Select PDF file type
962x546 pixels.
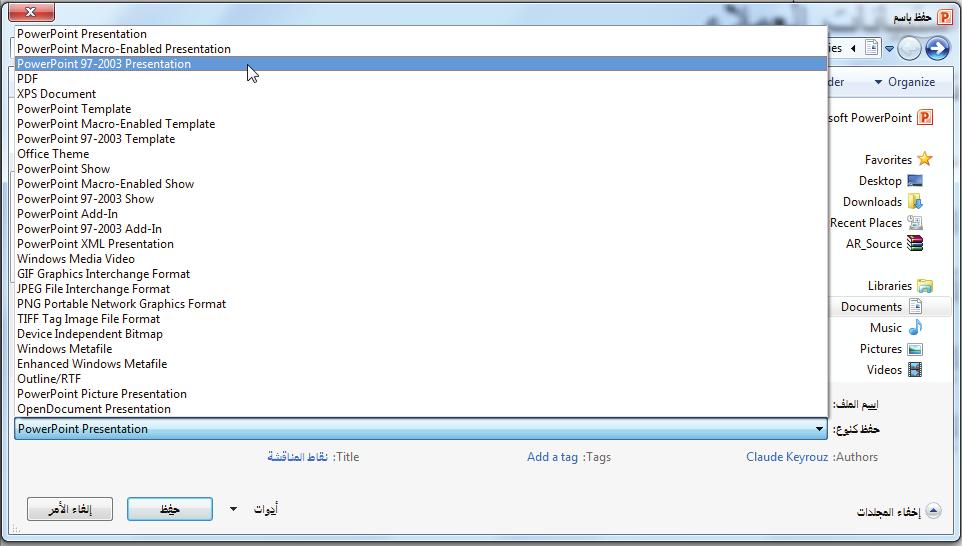[x=421, y=79]
